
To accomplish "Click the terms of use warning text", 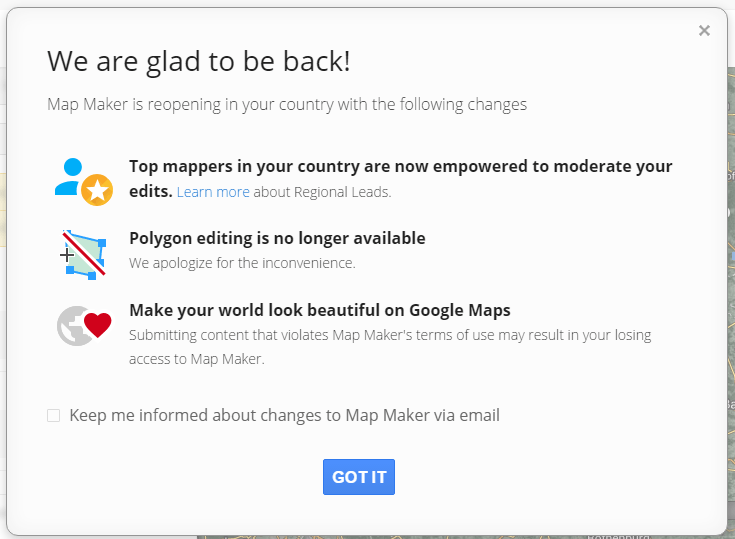I will (390, 335).
